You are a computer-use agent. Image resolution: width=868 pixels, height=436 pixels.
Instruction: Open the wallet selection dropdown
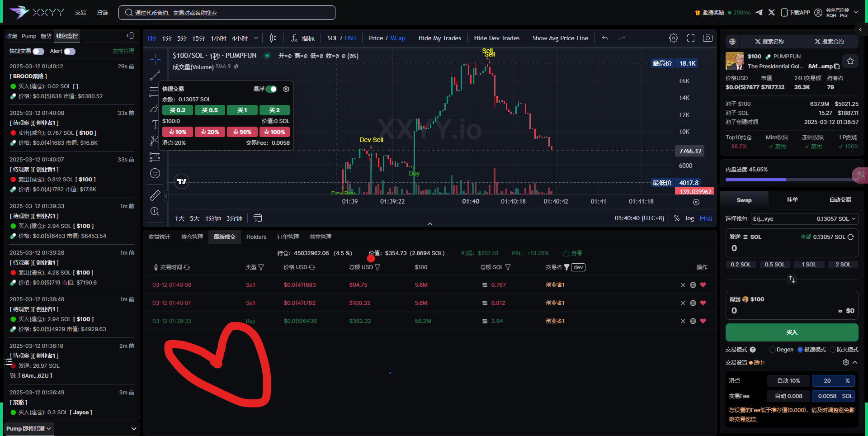[804, 219]
